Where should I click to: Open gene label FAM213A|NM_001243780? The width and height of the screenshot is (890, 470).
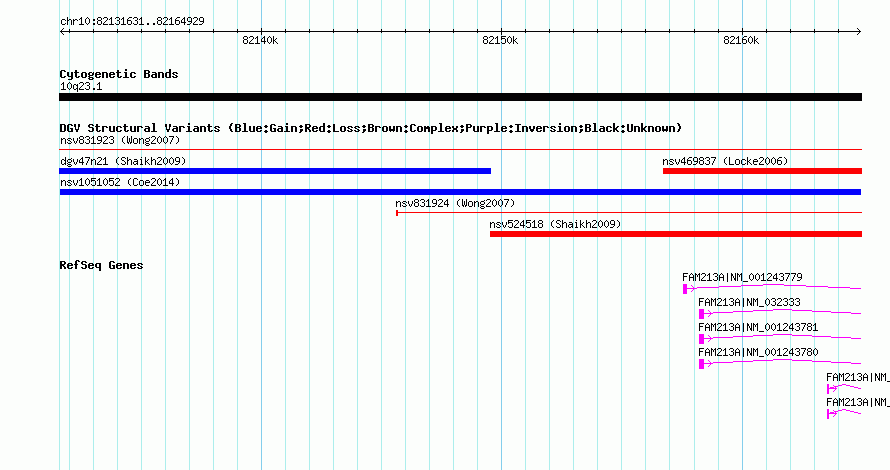coord(758,352)
